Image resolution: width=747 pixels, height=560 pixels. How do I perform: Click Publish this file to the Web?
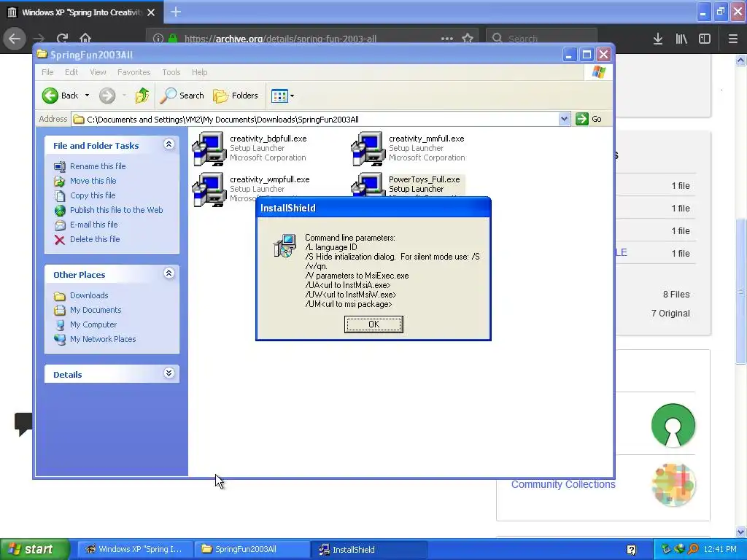(116, 210)
